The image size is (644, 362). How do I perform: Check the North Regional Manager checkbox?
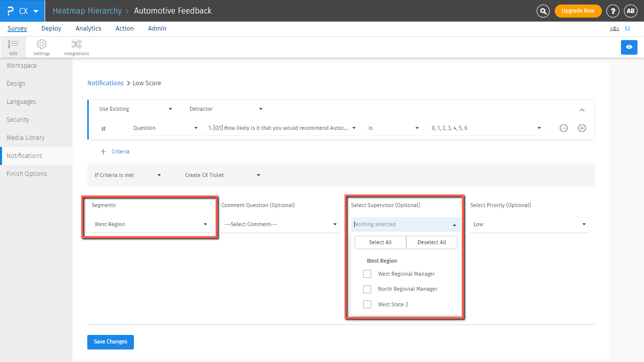(367, 289)
